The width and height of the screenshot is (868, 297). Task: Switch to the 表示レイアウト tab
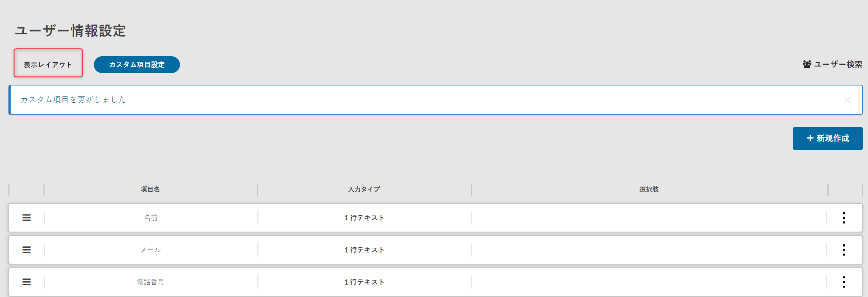click(48, 65)
